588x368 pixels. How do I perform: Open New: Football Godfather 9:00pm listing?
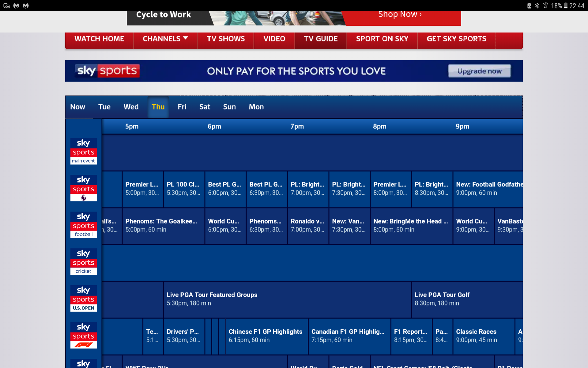coord(488,189)
